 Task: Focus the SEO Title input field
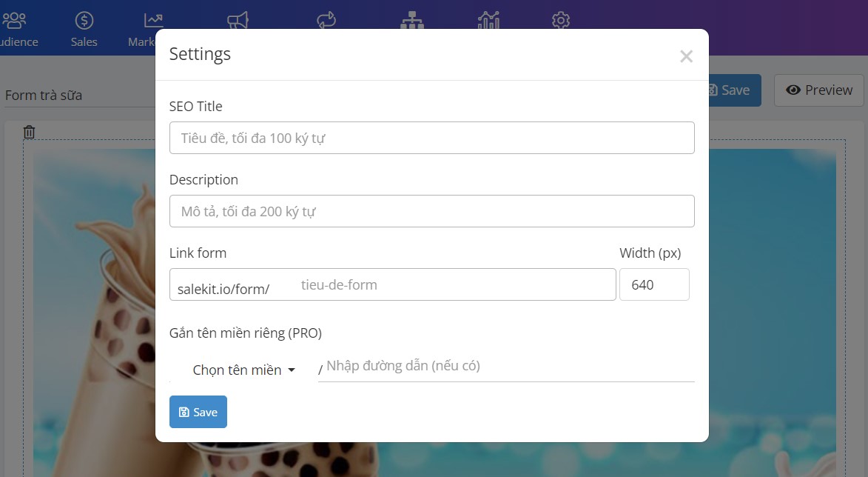pos(432,138)
